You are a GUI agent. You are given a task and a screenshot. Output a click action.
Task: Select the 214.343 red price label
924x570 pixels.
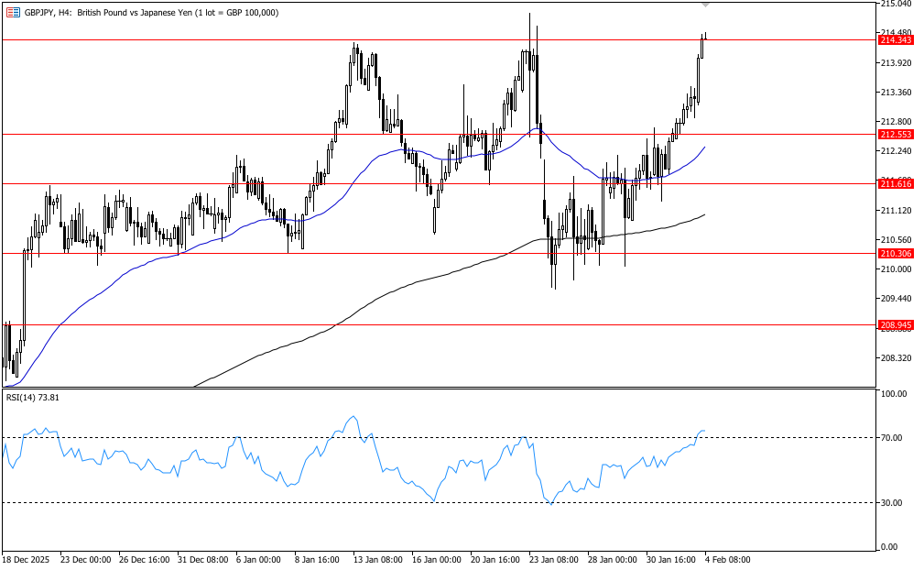coord(895,40)
